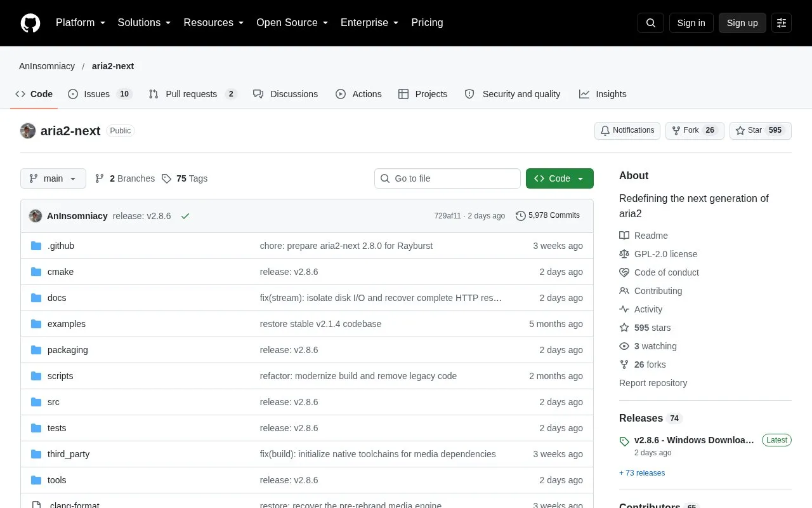Open the appearance settings icon button
This screenshot has width=812, height=508.
click(782, 23)
